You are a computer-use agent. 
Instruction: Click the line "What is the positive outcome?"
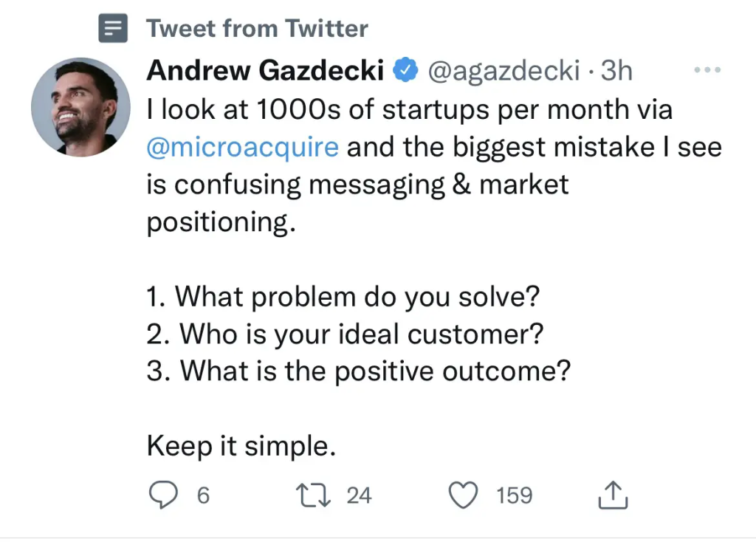pyautogui.click(x=359, y=371)
